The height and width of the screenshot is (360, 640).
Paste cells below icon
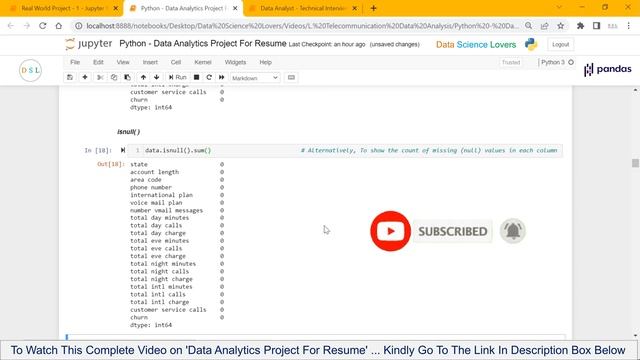pyautogui.click(x=127, y=77)
